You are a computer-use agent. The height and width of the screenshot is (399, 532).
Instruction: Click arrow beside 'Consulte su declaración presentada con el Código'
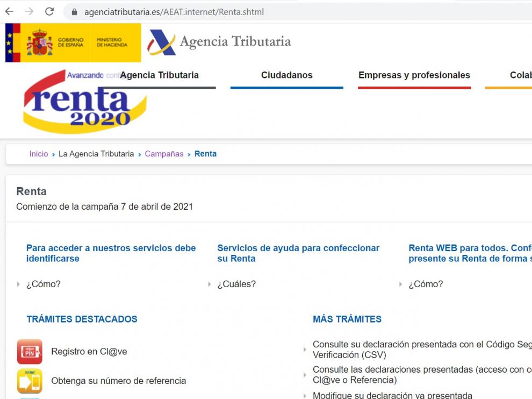coord(305,350)
